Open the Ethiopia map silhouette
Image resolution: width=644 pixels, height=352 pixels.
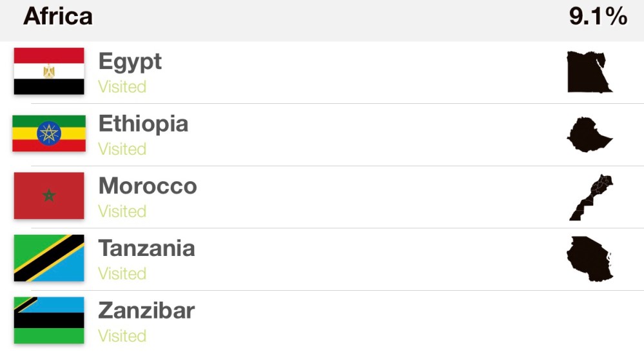(x=589, y=134)
